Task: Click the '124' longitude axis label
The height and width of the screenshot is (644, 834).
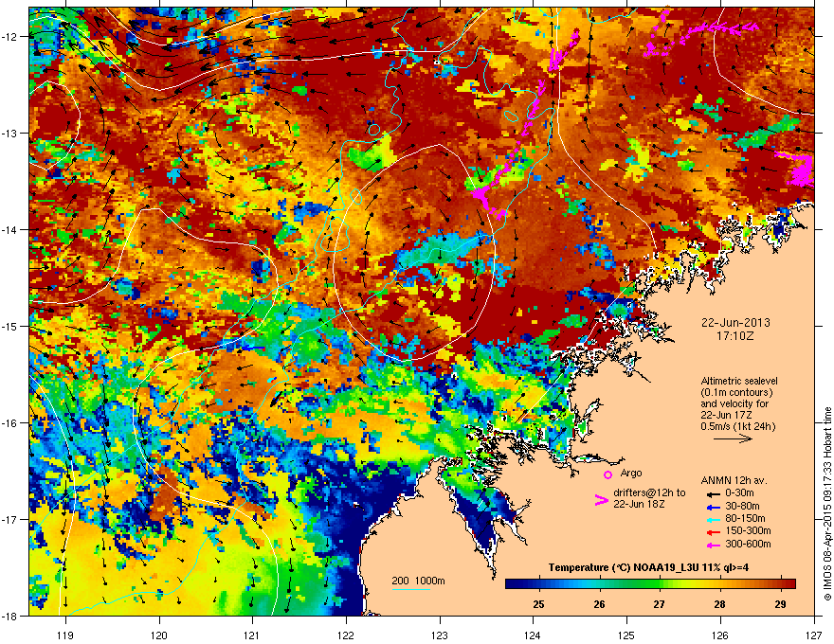Action: pyautogui.click(x=533, y=635)
